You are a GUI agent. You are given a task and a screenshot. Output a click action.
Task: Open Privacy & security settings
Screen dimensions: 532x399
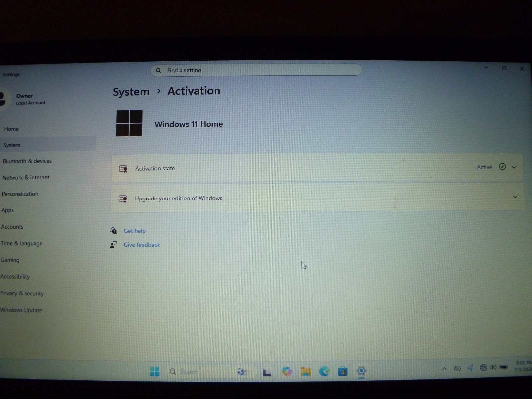22,293
